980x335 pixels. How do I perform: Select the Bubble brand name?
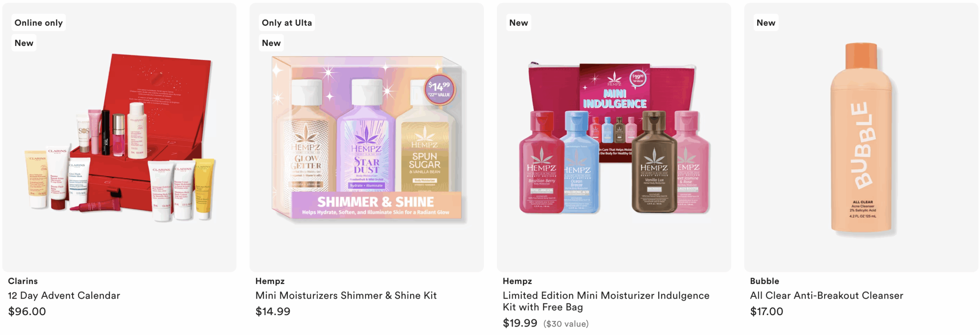(x=764, y=281)
